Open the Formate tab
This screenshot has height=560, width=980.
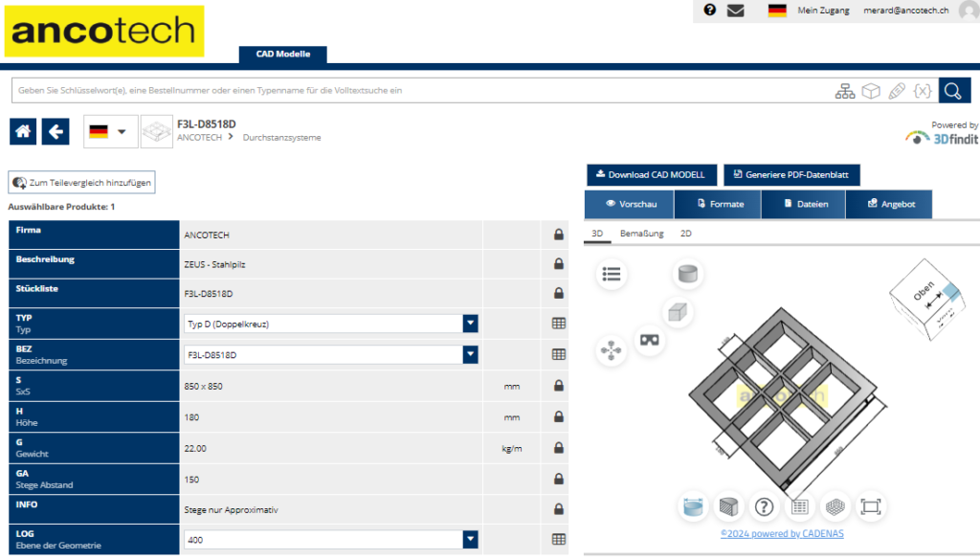pyautogui.click(x=718, y=204)
